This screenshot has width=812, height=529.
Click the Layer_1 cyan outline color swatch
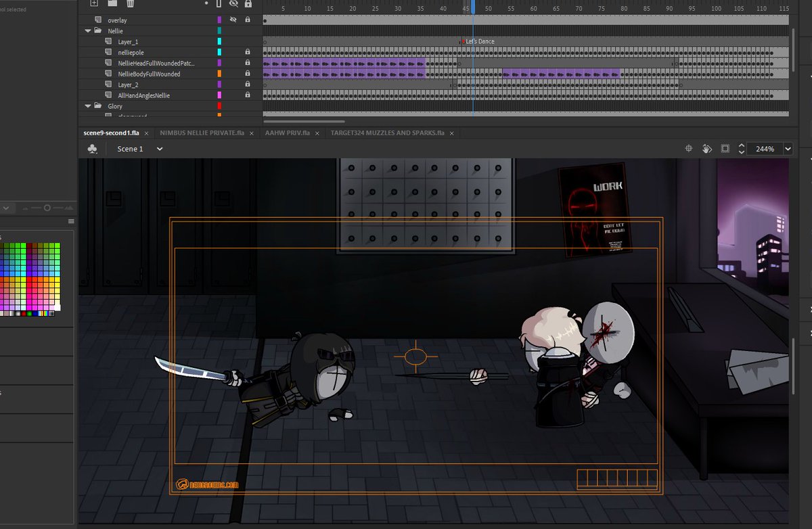point(219,41)
